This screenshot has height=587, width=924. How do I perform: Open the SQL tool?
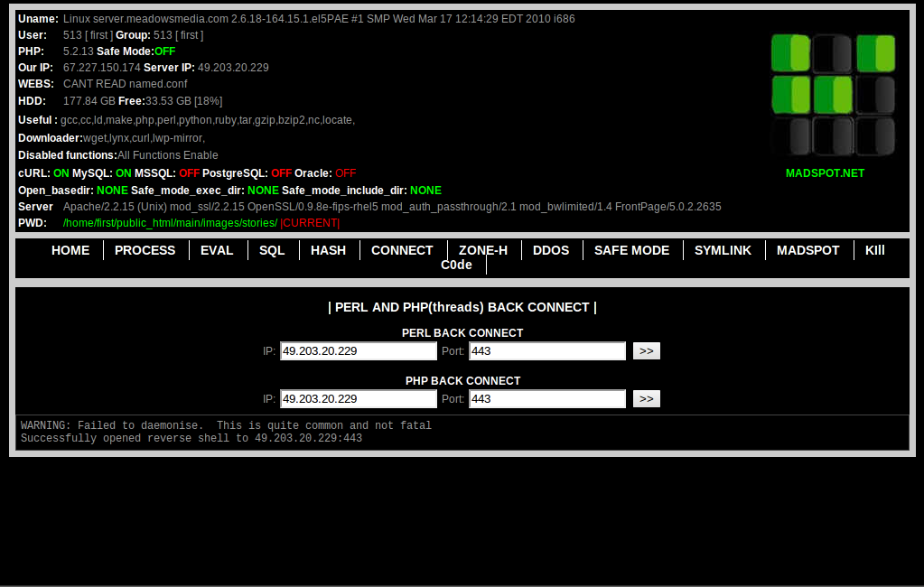[x=272, y=250]
